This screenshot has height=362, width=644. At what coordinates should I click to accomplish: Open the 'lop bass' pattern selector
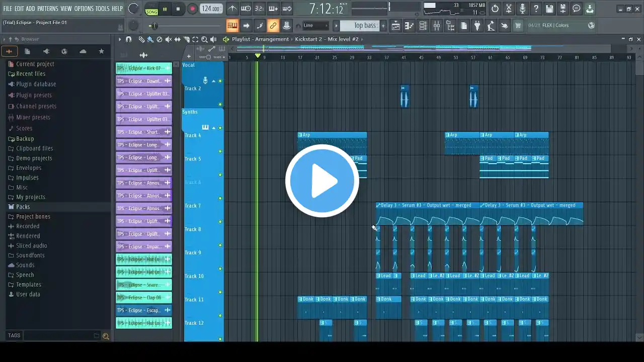point(359,26)
